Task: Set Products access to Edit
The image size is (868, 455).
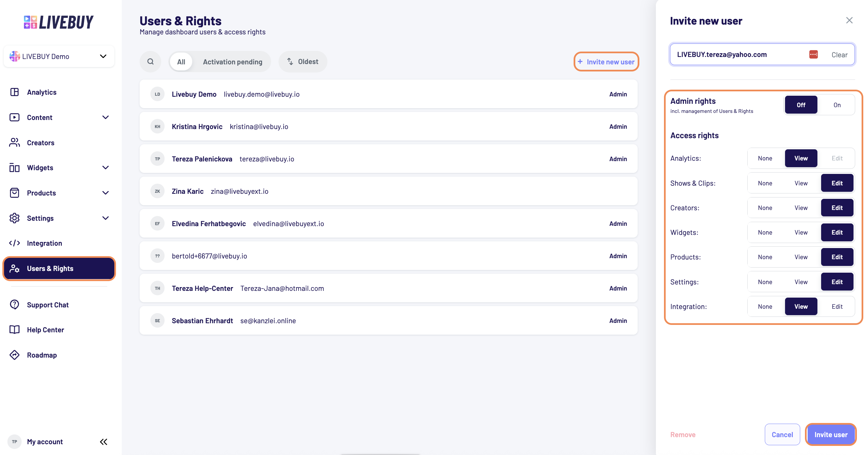Action: coord(837,257)
